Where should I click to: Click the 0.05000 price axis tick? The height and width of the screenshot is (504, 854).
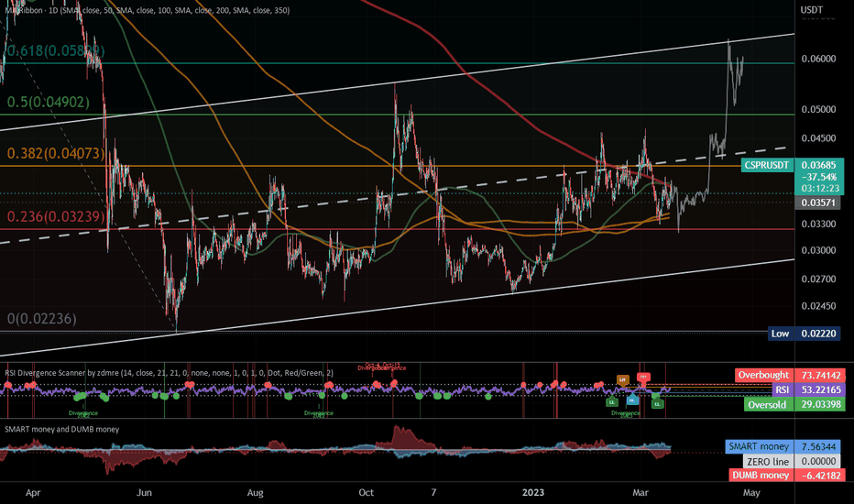[x=818, y=110]
